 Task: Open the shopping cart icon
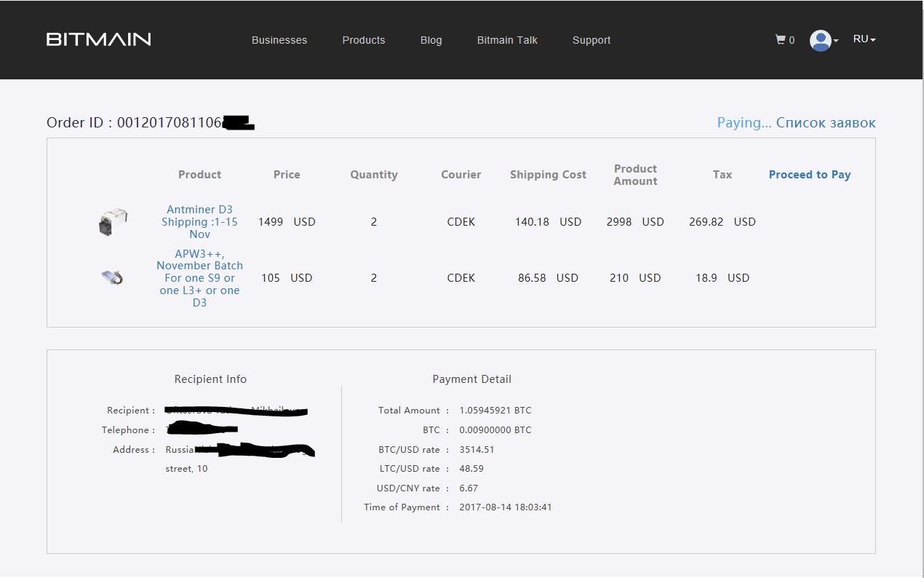[780, 40]
